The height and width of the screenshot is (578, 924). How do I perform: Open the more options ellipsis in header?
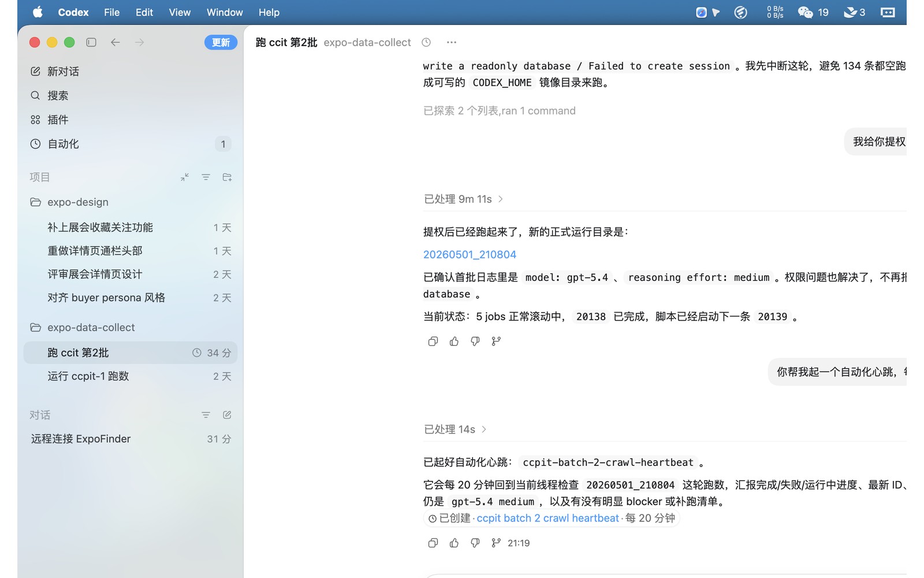tap(452, 42)
